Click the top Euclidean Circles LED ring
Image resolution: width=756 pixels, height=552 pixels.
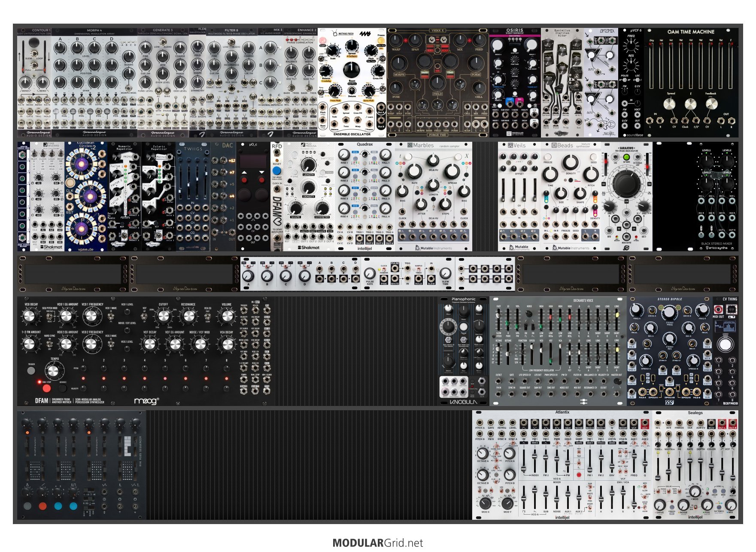82,163
